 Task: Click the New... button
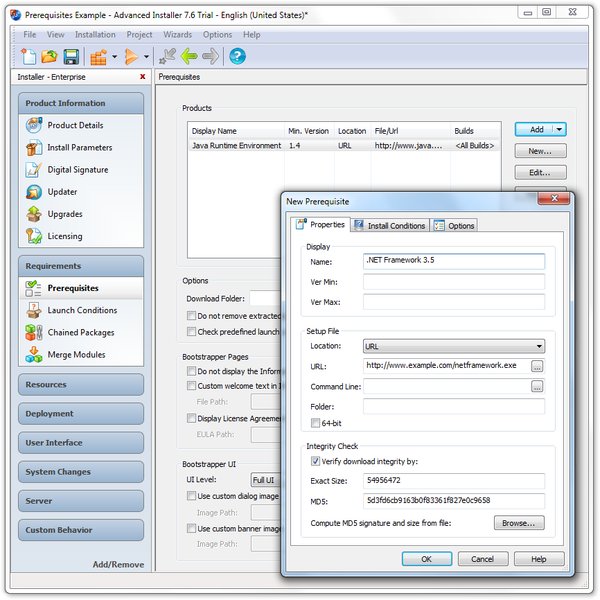coord(540,151)
